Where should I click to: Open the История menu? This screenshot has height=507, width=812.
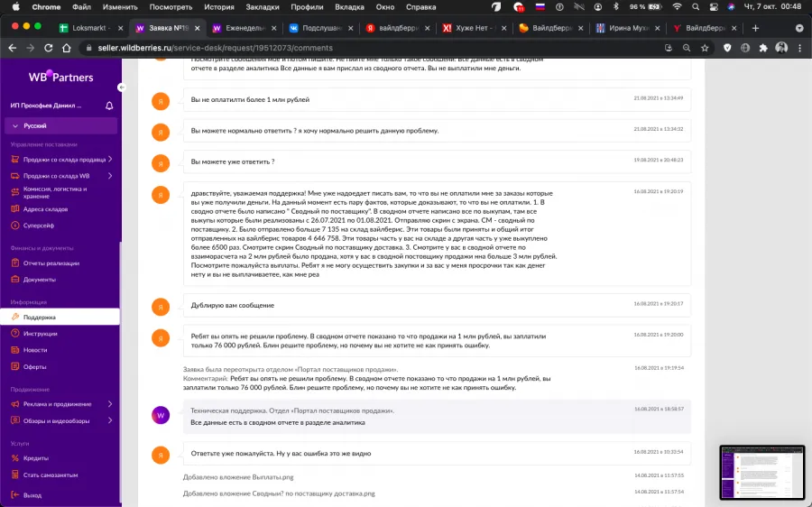pos(218,6)
